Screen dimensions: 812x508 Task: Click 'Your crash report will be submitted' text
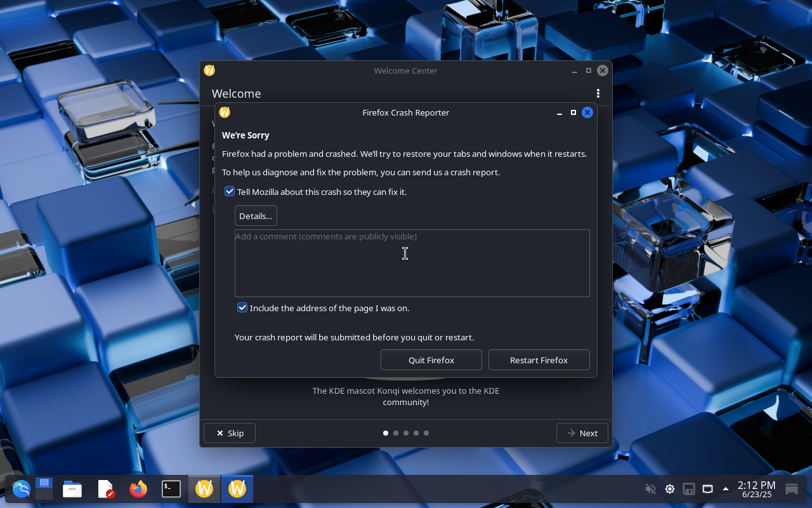click(354, 337)
